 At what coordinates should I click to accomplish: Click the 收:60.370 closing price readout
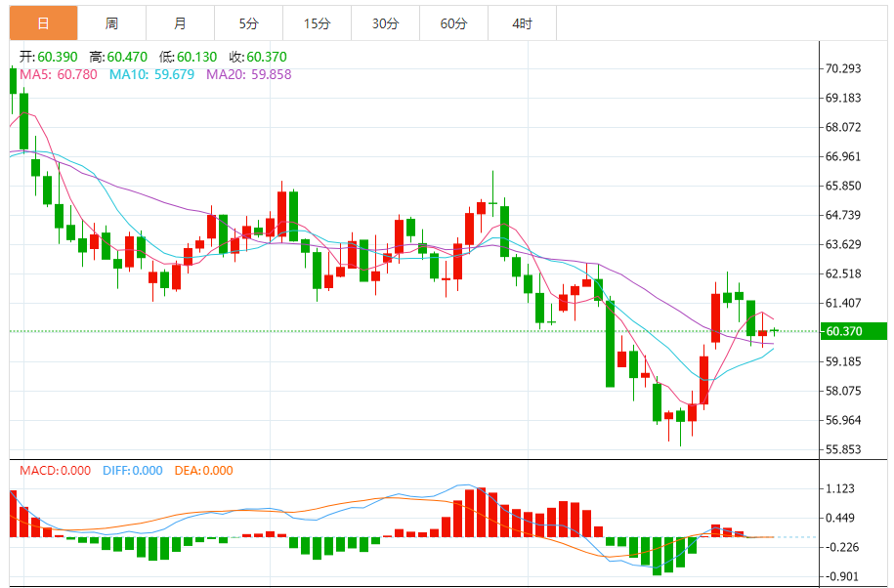click(258, 57)
